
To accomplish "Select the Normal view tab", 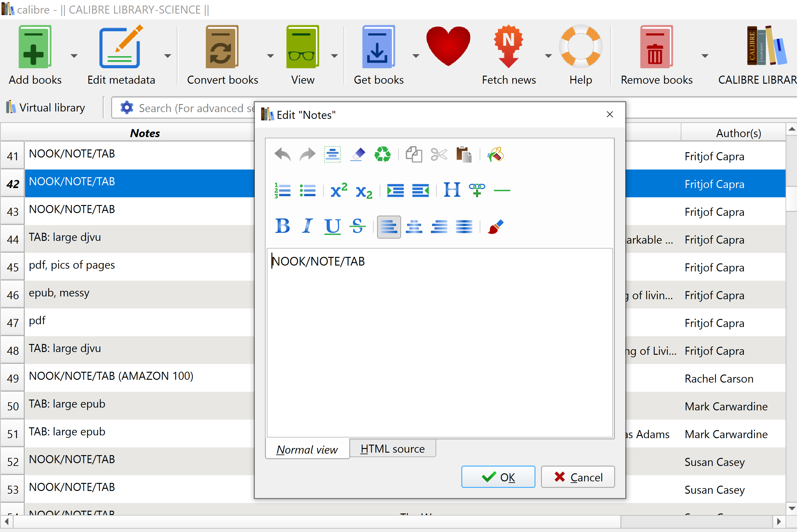I will (x=307, y=450).
